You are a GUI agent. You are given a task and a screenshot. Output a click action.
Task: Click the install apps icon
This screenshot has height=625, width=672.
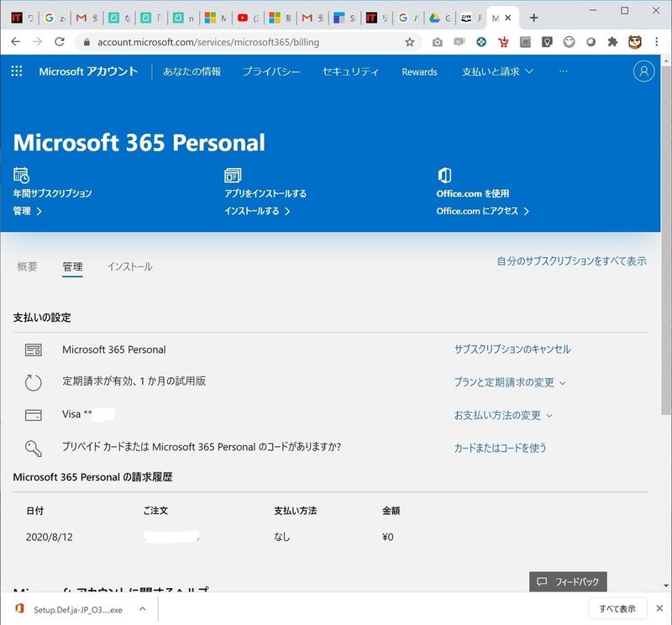click(x=233, y=175)
